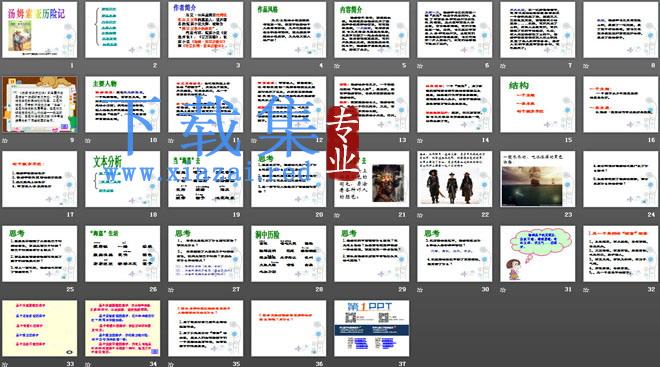
Task: Click the animation star under slide 9
Action: [x=5, y=141]
